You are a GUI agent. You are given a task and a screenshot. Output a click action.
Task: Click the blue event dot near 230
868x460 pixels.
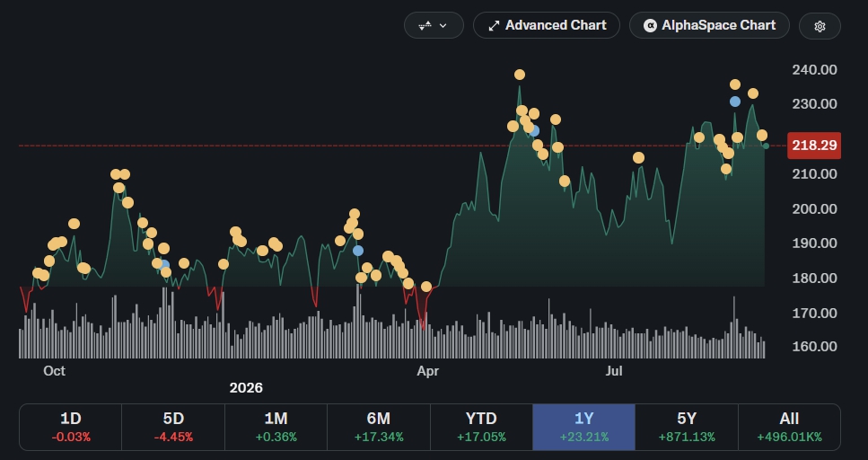734,102
